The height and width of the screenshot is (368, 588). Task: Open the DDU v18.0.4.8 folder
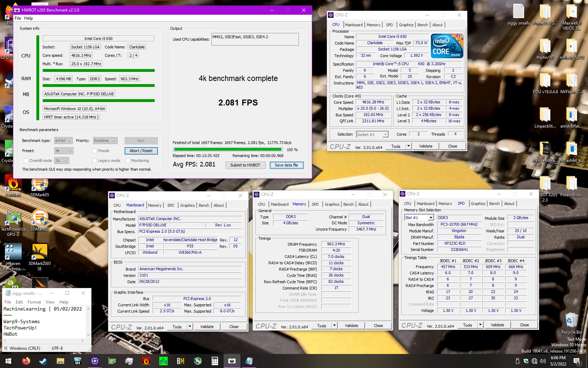coord(545,83)
